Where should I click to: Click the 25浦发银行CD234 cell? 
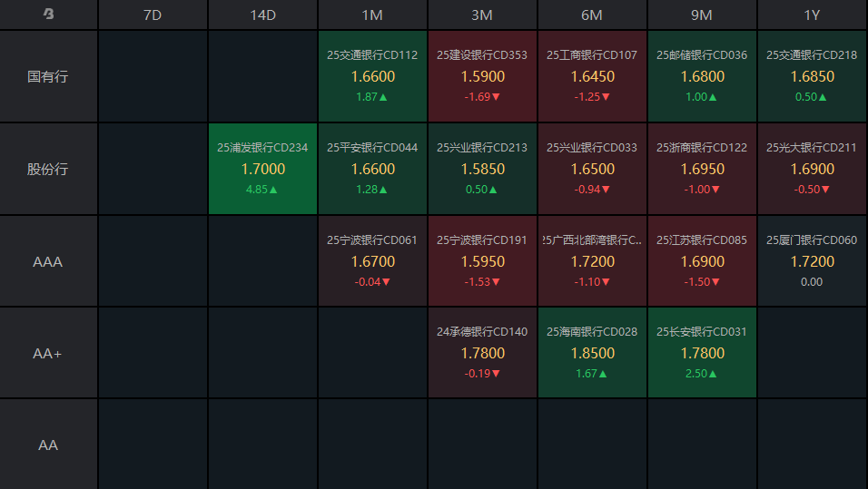click(262, 169)
